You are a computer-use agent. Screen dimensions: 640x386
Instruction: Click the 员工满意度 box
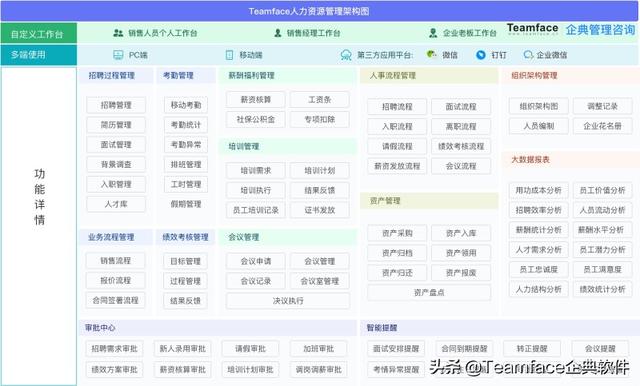[x=602, y=269]
